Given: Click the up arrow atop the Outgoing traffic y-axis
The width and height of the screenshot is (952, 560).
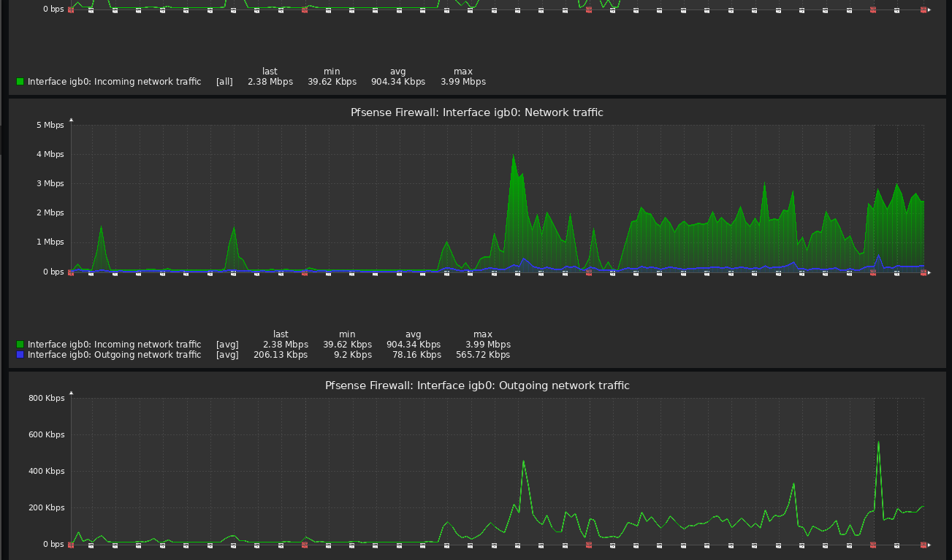Looking at the screenshot, I should click(x=71, y=393).
